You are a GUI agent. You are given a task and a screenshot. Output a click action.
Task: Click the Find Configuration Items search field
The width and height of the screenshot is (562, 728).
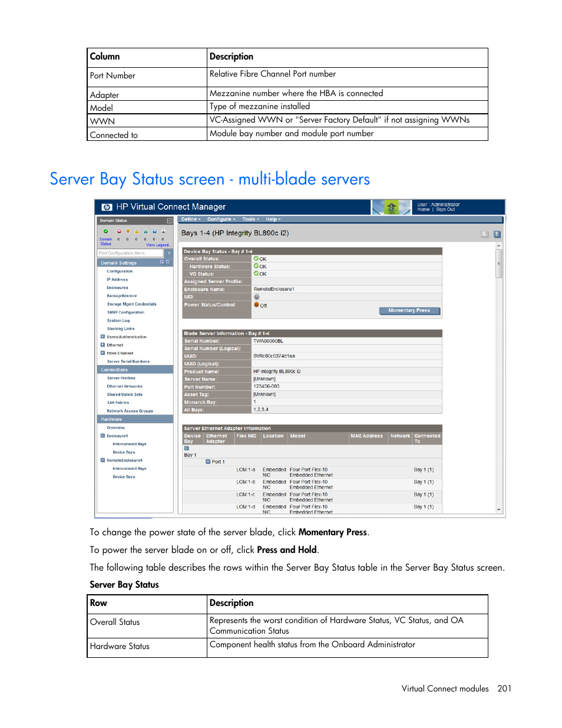131,253
